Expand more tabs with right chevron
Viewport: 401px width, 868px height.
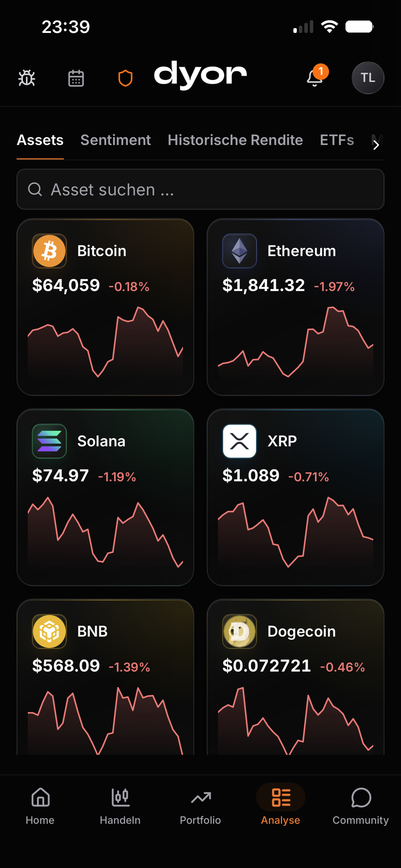tap(376, 145)
